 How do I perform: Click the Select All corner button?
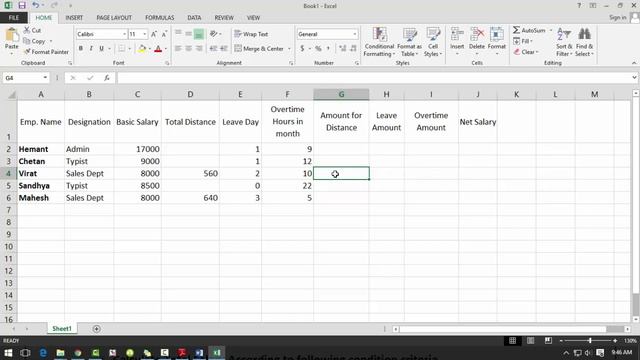9,95
